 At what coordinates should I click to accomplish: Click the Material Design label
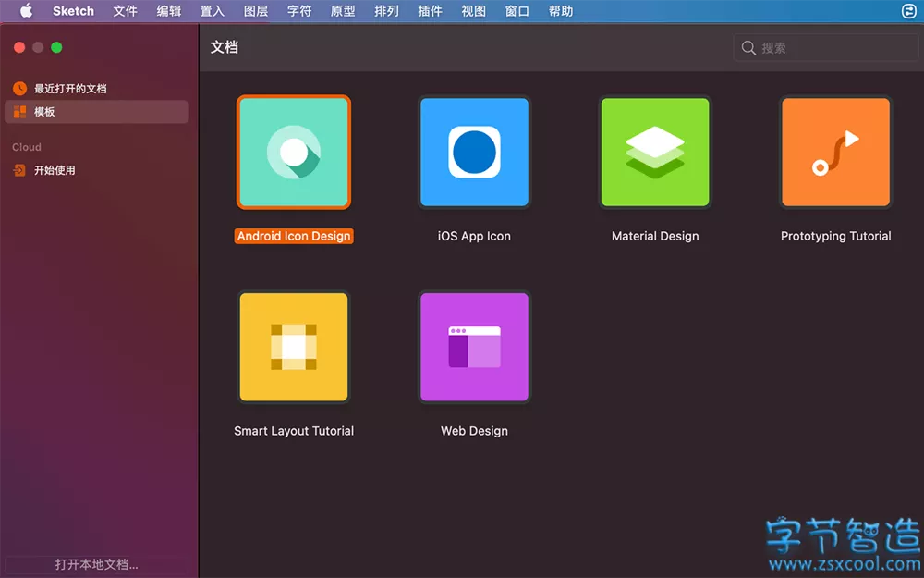655,236
